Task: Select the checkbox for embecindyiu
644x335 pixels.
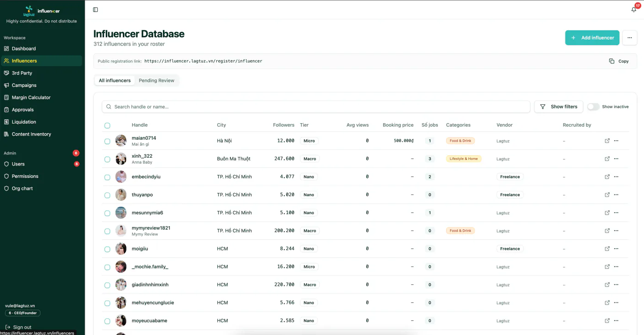Action: click(107, 177)
